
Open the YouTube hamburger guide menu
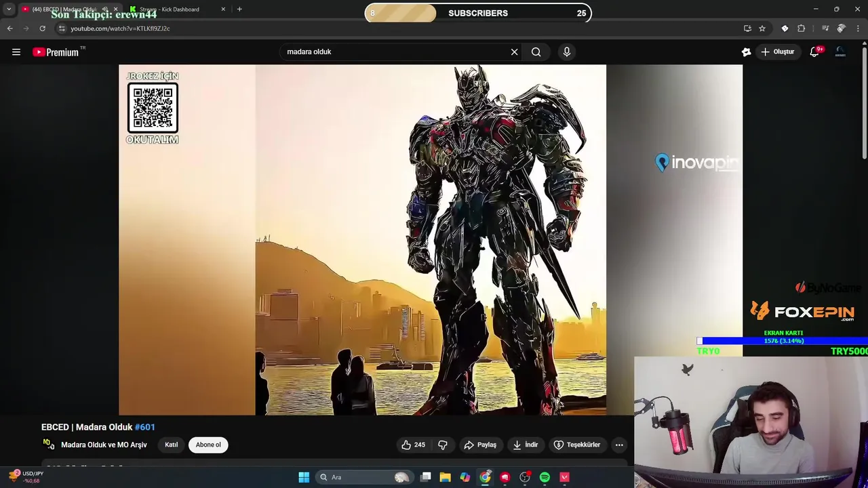point(16,52)
